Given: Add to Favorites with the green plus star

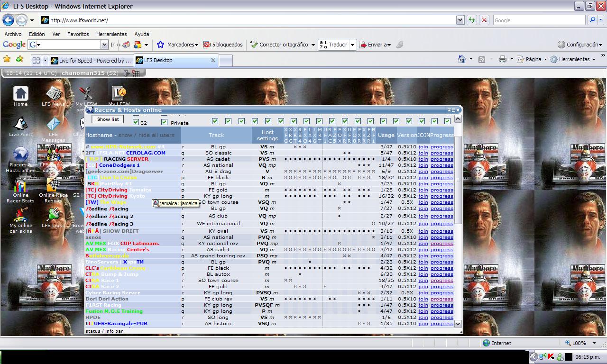Looking at the screenshot, I should [19, 59].
